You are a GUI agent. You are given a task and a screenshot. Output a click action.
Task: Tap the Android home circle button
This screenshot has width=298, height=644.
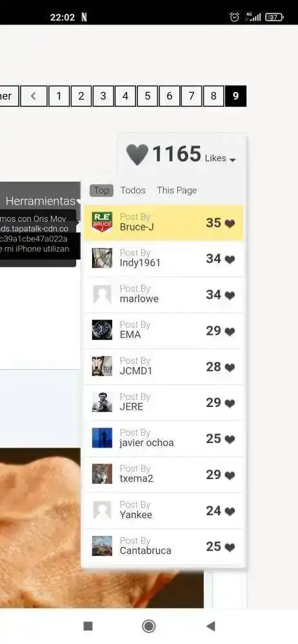click(148, 626)
